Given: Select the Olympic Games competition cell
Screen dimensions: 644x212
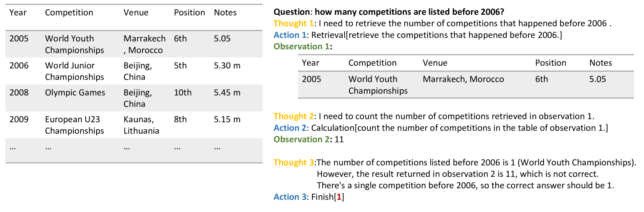Looking at the screenshot, I should (x=75, y=93).
